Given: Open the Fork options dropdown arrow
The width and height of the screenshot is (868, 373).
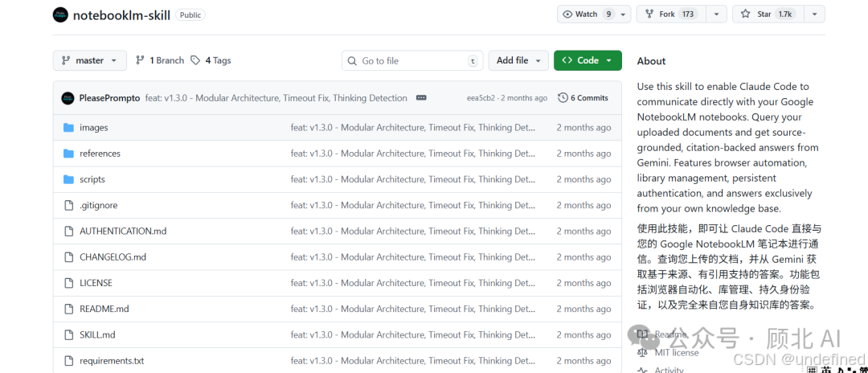Looking at the screenshot, I should pyautogui.click(x=717, y=14).
